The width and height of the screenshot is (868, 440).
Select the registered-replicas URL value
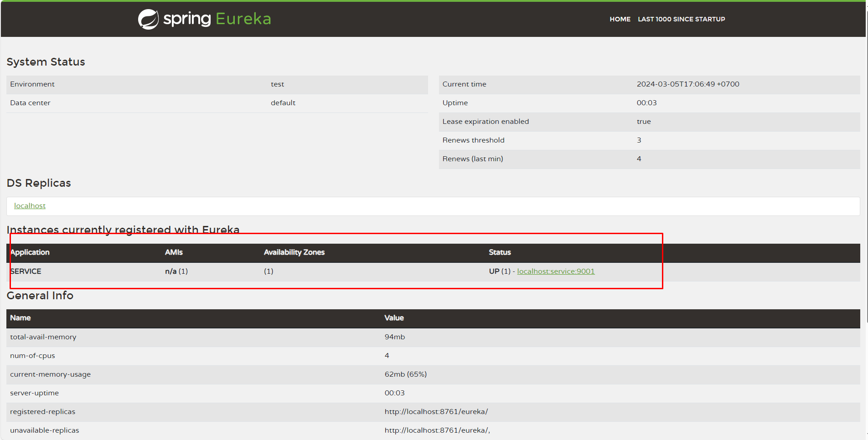click(x=436, y=412)
